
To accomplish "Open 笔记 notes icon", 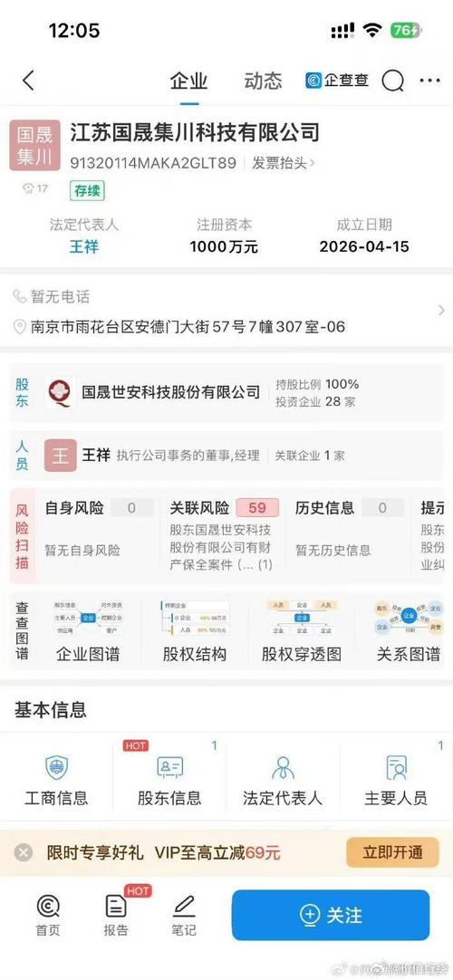I will click(x=184, y=906).
